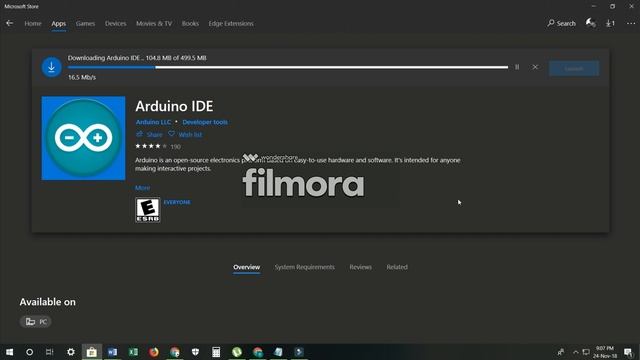This screenshot has width=640, height=360.
Task: Click the Arduino IDE app logo
Action: pyautogui.click(x=84, y=138)
